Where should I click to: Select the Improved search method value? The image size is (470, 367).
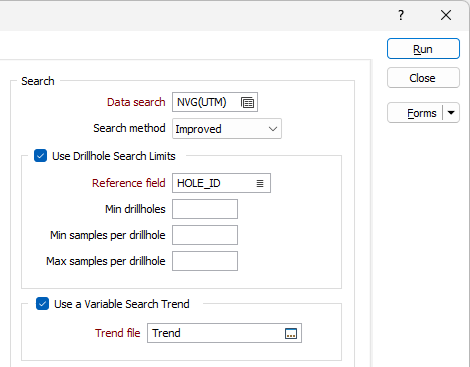[x=198, y=129]
